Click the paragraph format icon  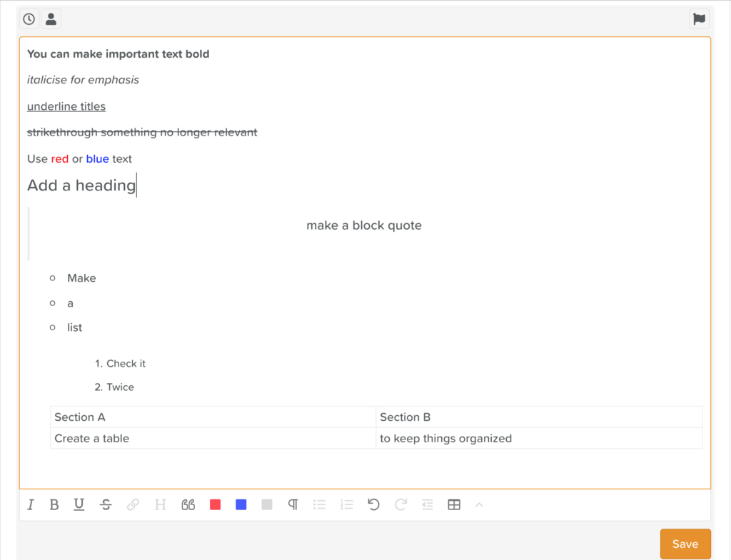click(293, 505)
